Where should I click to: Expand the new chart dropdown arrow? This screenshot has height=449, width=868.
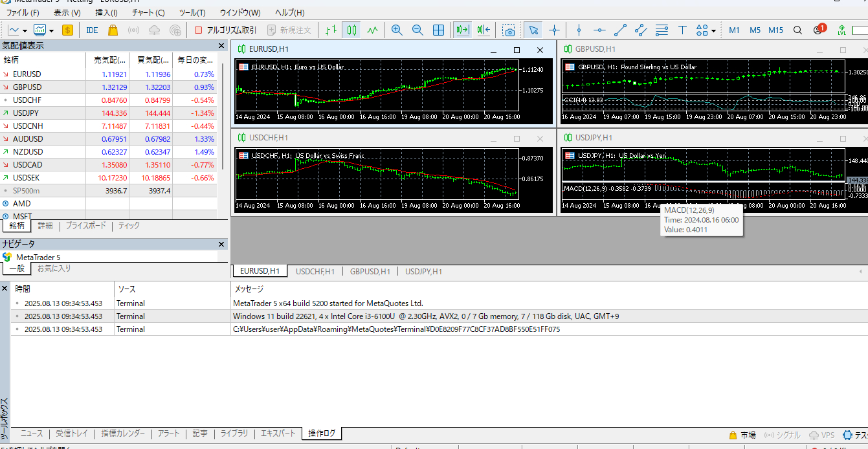[25, 30]
